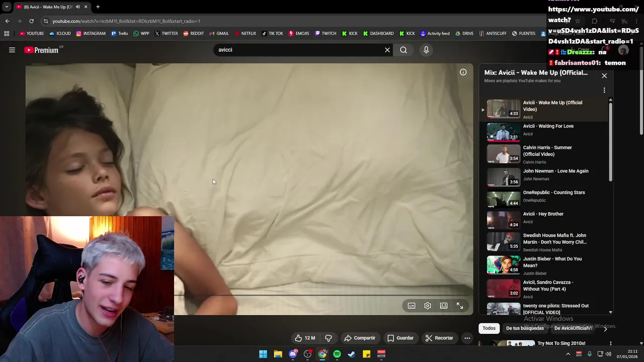Play Avicii - Hey Brother

click(543, 220)
